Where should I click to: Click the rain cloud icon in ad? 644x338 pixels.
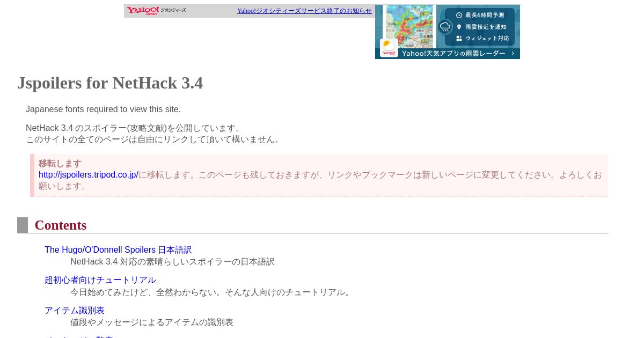click(445, 27)
